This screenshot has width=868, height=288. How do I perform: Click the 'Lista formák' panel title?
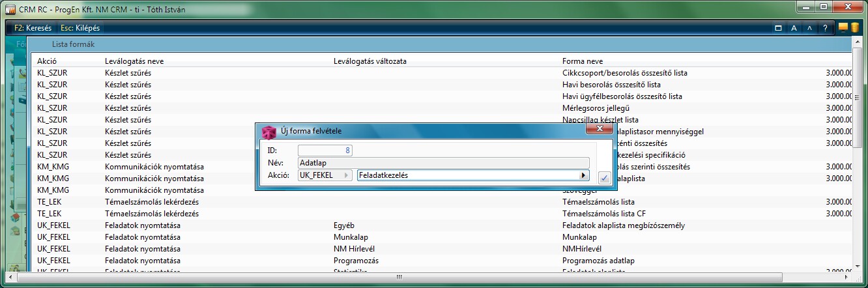(x=74, y=45)
